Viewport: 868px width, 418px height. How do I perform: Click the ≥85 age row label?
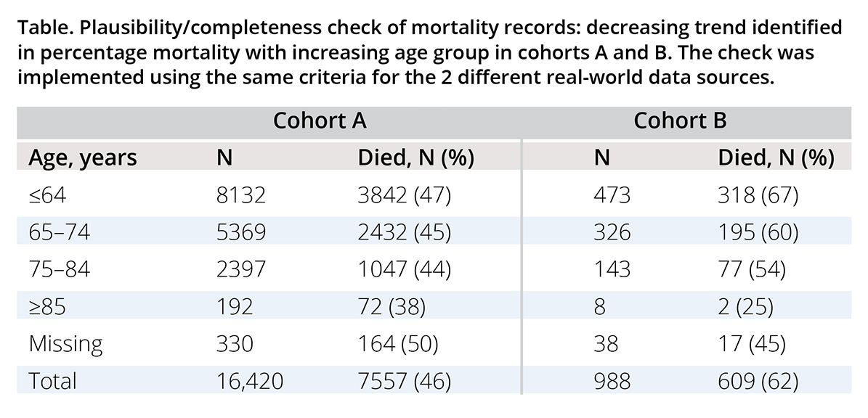pos(47,306)
